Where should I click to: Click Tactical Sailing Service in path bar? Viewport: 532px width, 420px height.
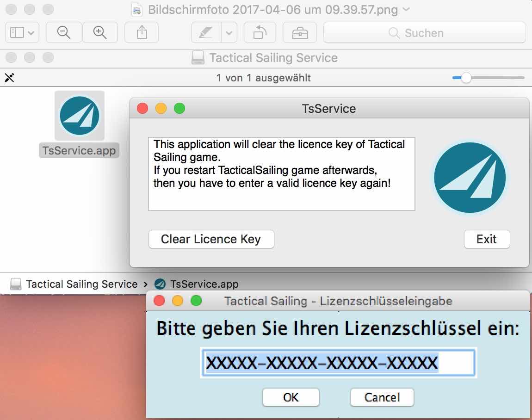81,284
